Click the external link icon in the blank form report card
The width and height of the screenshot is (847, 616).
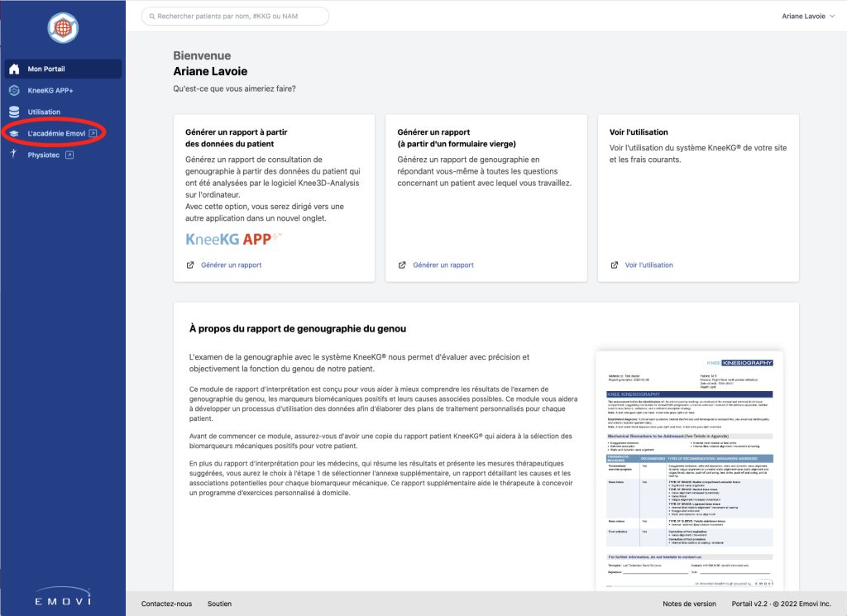point(402,265)
